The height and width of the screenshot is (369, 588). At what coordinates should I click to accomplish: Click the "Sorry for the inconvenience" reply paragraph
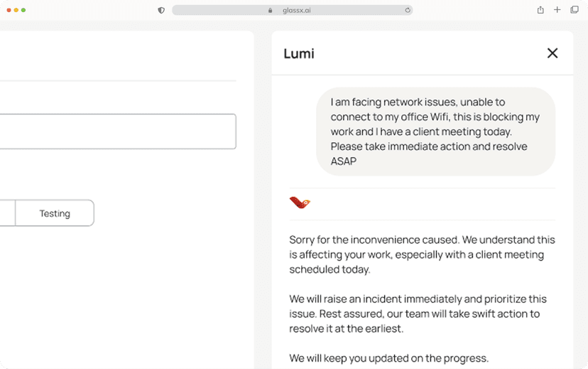coord(422,255)
